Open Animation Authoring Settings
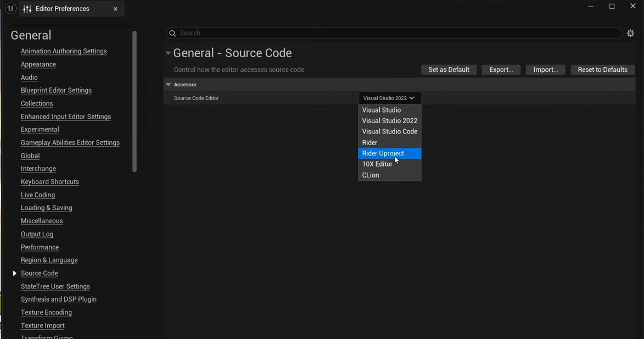This screenshot has width=644, height=339. point(64,51)
